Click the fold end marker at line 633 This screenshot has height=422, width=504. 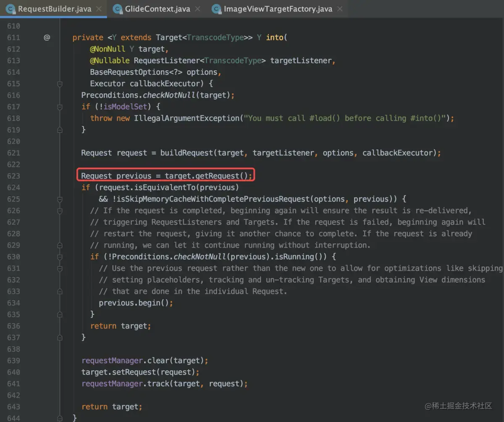coord(60,291)
